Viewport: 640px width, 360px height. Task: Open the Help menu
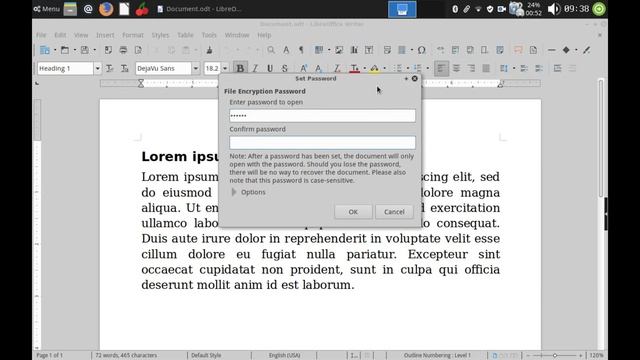(x=264, y=35)
